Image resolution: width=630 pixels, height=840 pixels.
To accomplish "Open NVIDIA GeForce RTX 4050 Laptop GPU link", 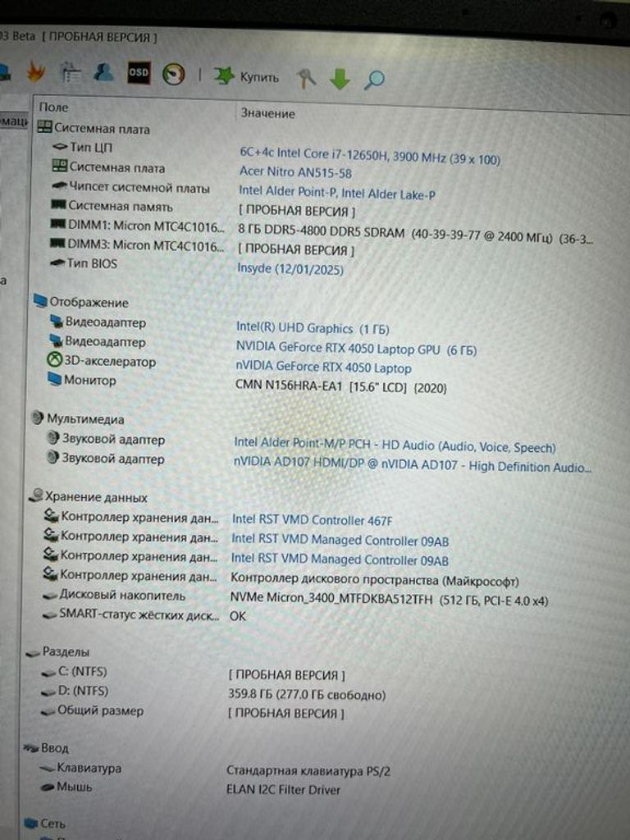I will [356, 348].
